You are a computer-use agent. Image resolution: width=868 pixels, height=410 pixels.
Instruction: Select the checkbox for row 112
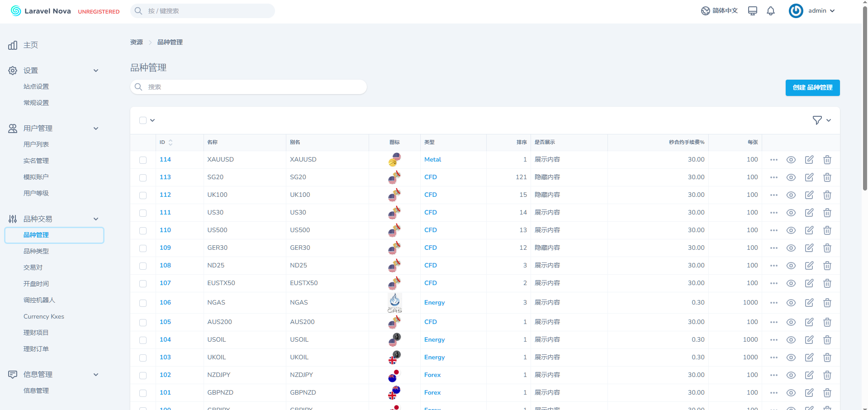pos(143,195)
